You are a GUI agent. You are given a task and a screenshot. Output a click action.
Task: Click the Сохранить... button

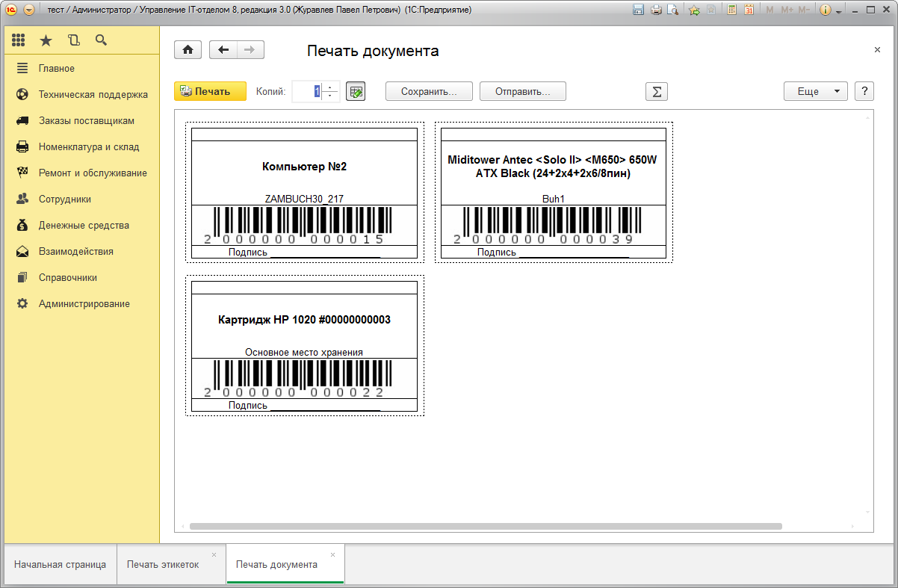[x=429, y=91]
